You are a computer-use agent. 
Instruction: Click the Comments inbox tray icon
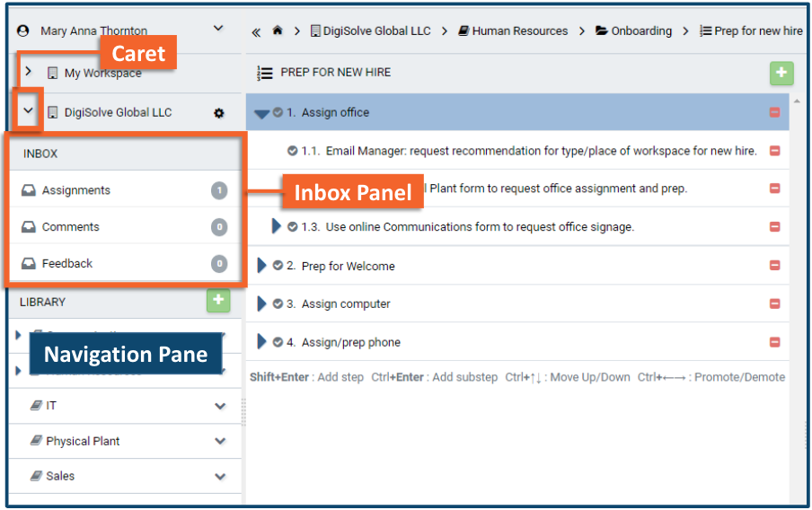[29, 227]
